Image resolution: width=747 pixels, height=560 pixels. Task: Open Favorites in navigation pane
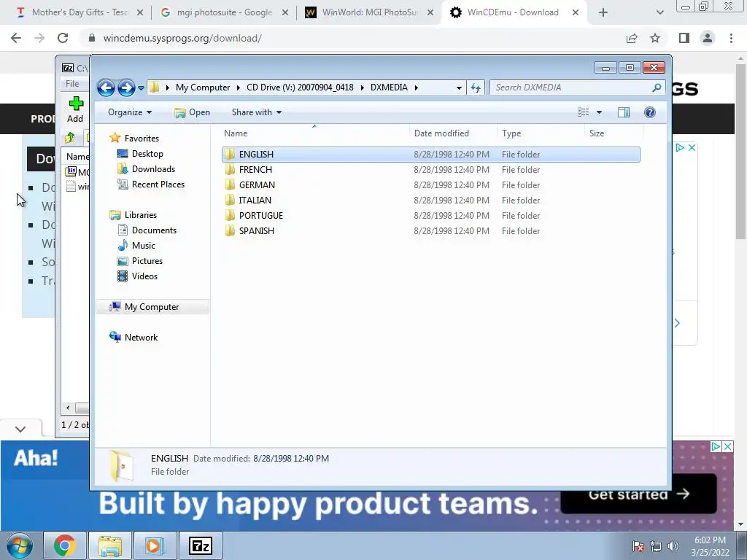tap(142, 138)
